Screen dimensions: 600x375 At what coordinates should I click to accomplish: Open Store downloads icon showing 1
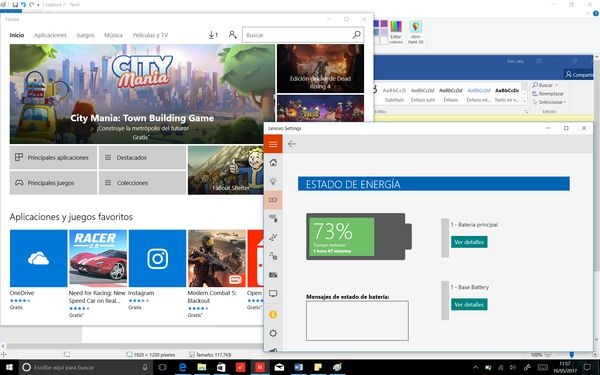pyautogui.click(x=213, y=35)
